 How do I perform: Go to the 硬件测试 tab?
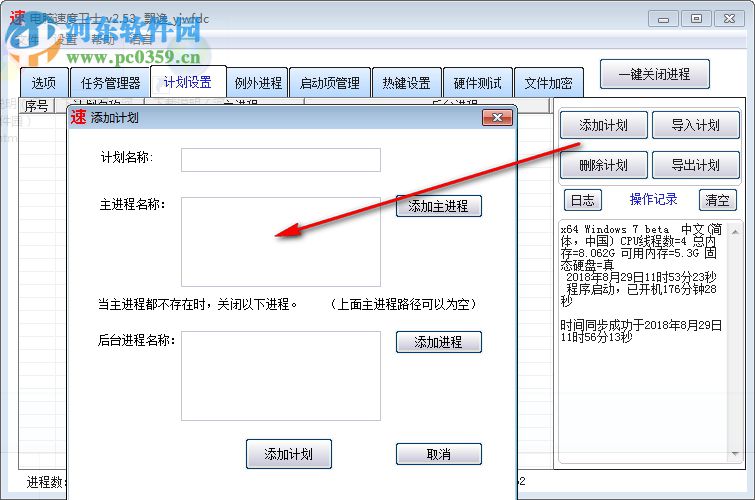point(478,83)
